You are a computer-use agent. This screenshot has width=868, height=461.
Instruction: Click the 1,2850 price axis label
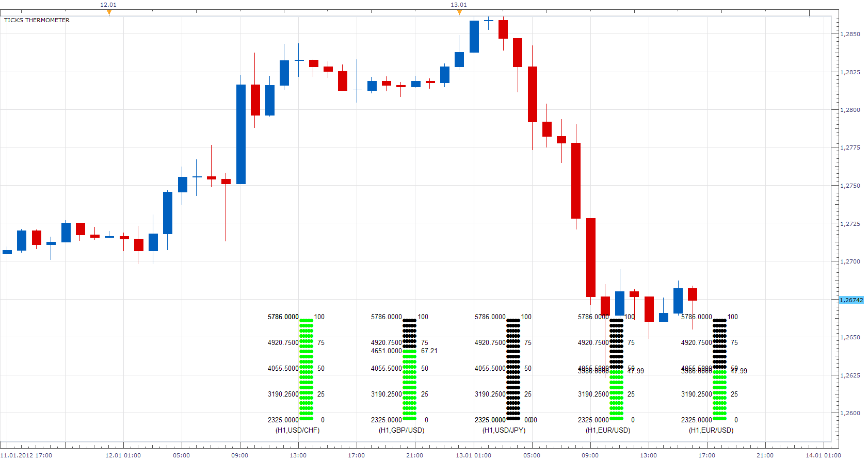[x=850, y=34]
